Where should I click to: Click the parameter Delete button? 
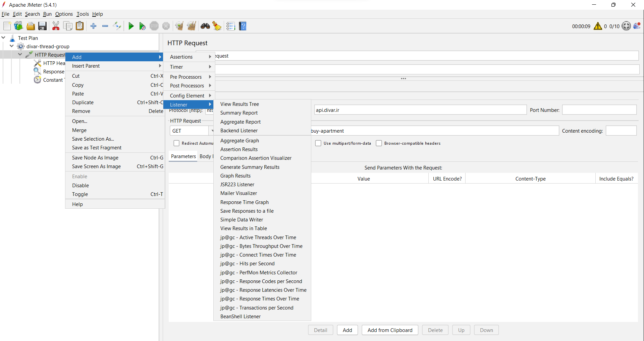(x=435, y=330)
